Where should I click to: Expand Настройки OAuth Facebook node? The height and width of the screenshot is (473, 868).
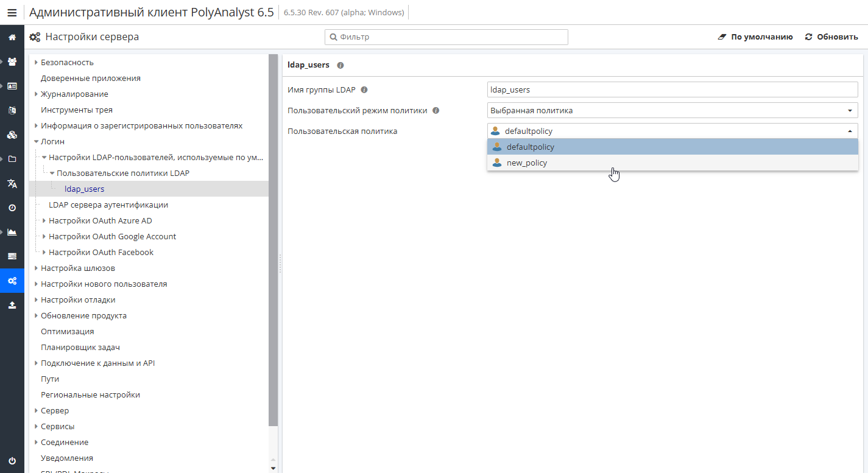pos(44,253)
